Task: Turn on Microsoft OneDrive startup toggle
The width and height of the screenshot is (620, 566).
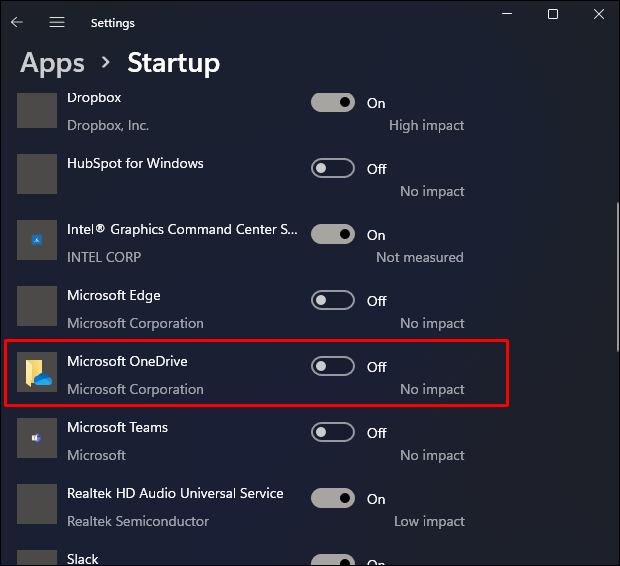Action: click(x=333, y=367)
